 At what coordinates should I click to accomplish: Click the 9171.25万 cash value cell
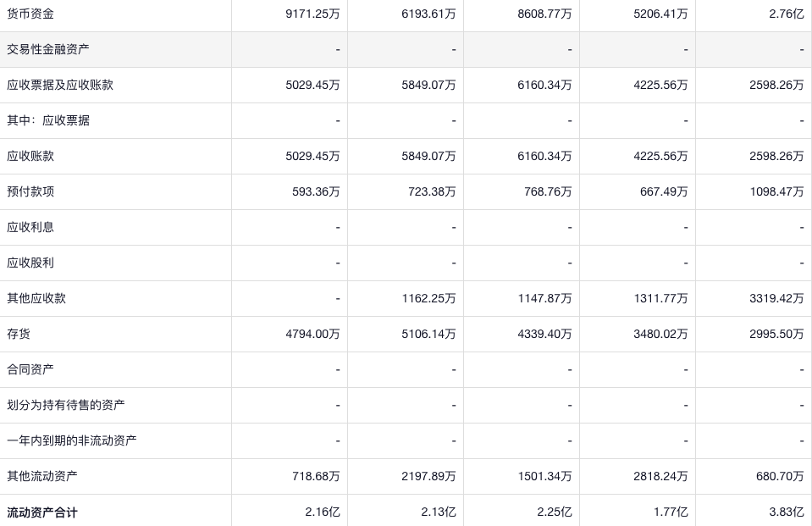[x=312, y=14]
